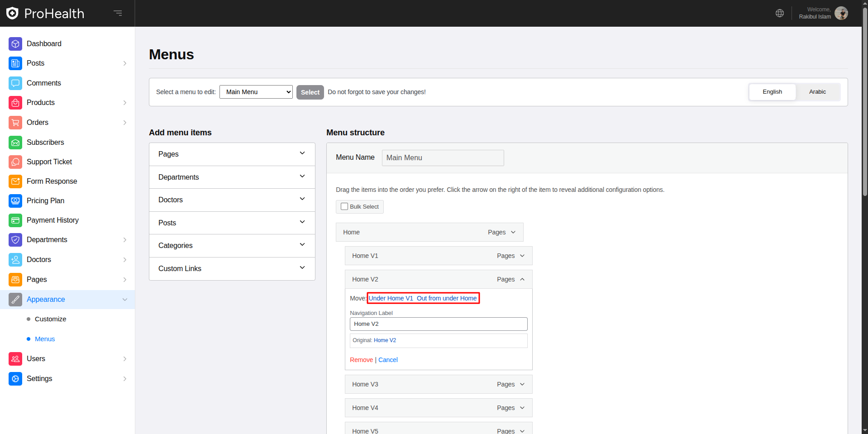The height and width of the screenshot is (434, 868).
Task: Collapse the Appearance sidebar chevron
Action: tap(125, 300)
